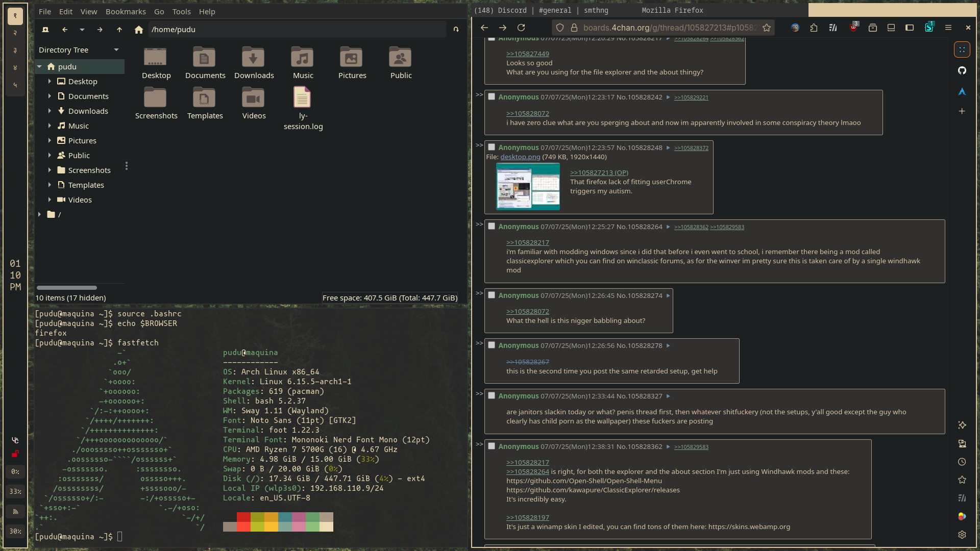Collapse the pudu tree node

pyautogui.click(x=40, y=67)
